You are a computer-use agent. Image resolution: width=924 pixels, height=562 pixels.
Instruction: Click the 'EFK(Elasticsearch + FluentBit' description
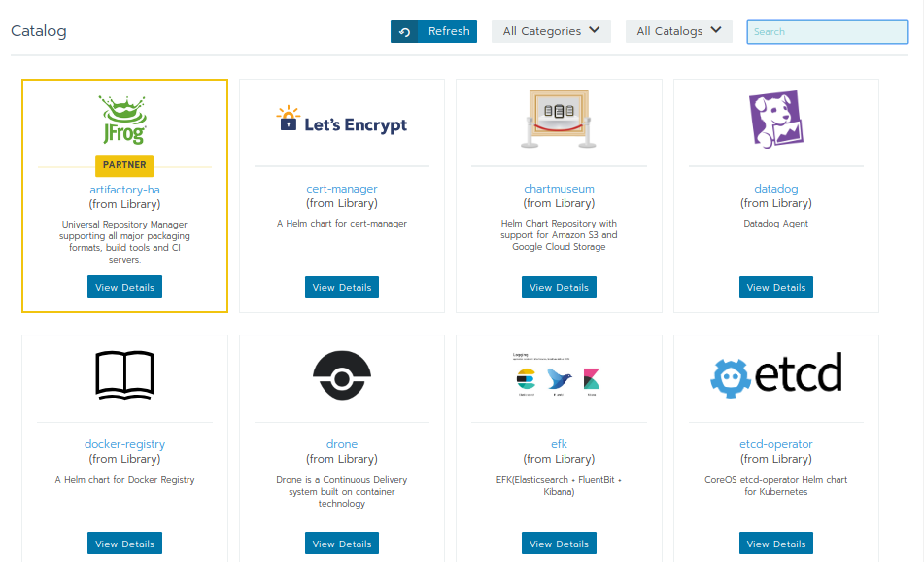click(559, 486)
